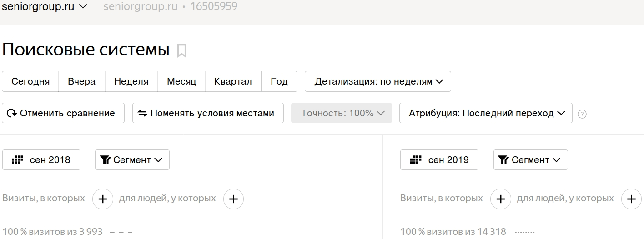Screen dimensions: 644x239
Task: Switch period to Неделя
Action: 131,82
